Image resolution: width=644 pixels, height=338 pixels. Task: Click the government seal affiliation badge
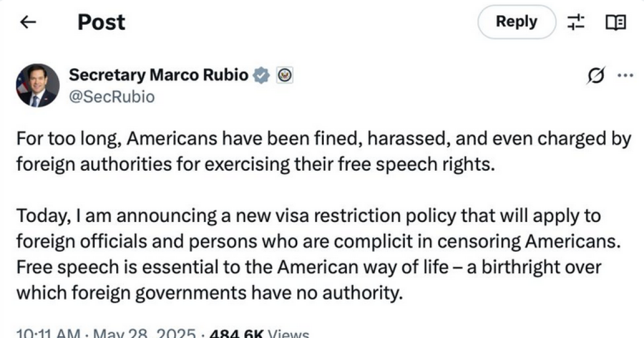(285, 75)
